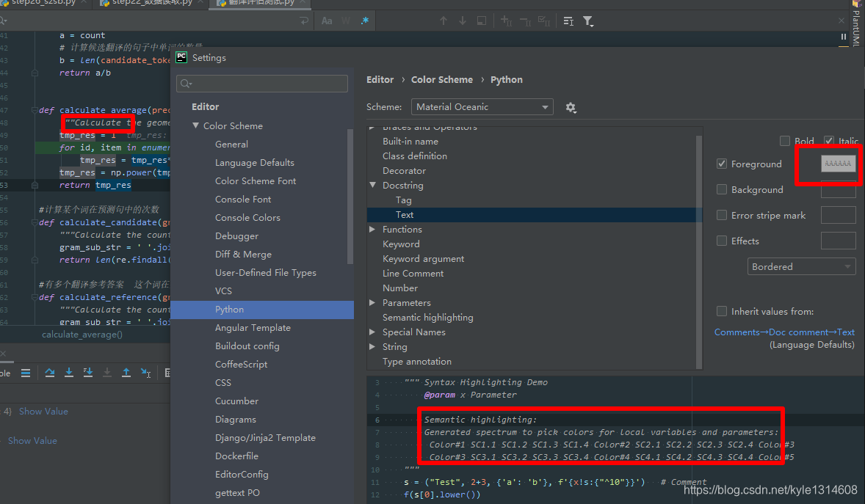The width and height of the screenshot is (865, 504).
Task: Click the toggle multiline search icon
Action: pos(568,21)
